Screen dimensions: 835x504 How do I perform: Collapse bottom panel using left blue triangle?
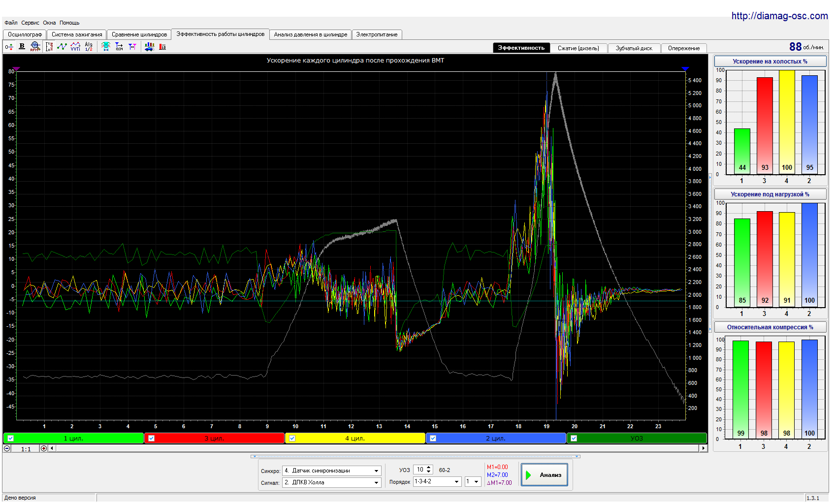[254, 456]
